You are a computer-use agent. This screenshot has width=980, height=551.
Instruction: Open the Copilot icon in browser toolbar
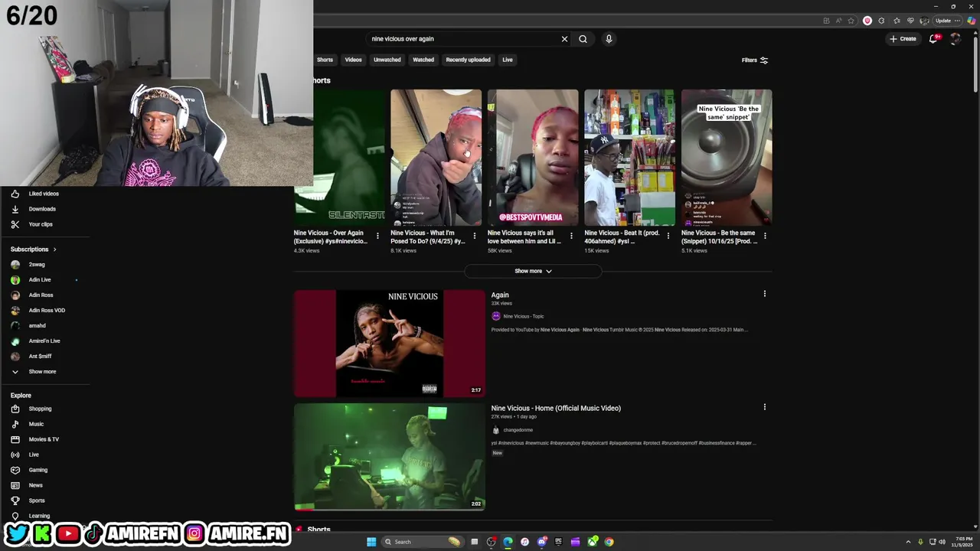972,21
